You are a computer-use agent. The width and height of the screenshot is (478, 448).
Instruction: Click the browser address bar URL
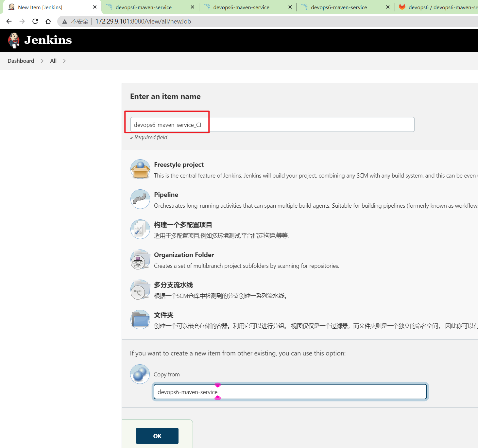143,21
